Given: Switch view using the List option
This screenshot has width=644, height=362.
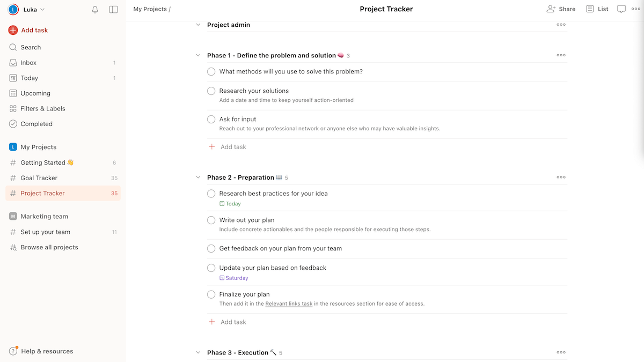Looking at the screenshot, I should (x=597, y=9).
